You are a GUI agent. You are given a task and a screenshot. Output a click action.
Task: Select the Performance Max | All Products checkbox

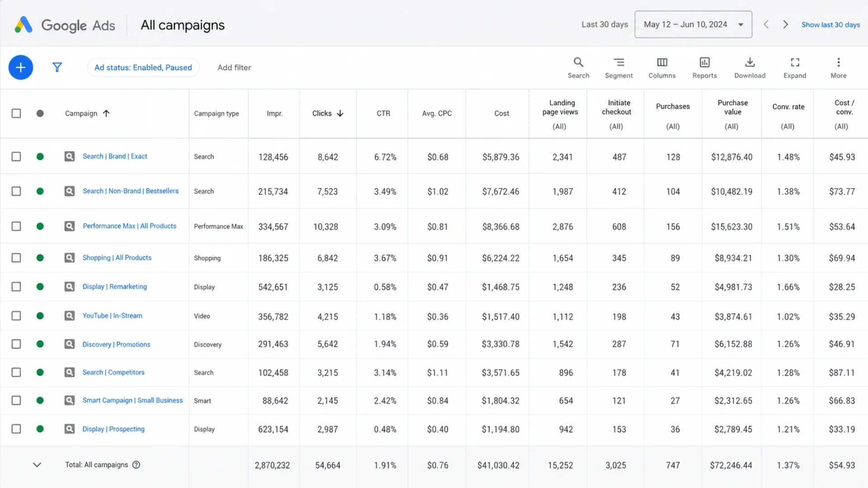(16, 226)
